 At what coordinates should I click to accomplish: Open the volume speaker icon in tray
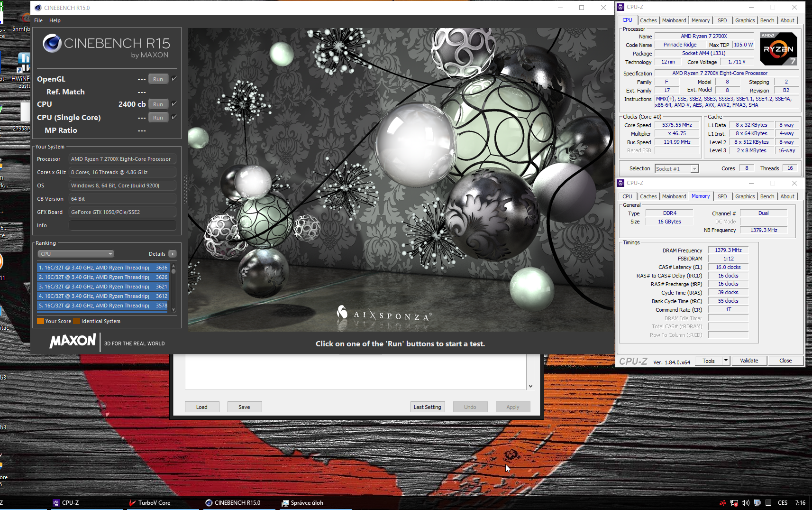(746, 503)
